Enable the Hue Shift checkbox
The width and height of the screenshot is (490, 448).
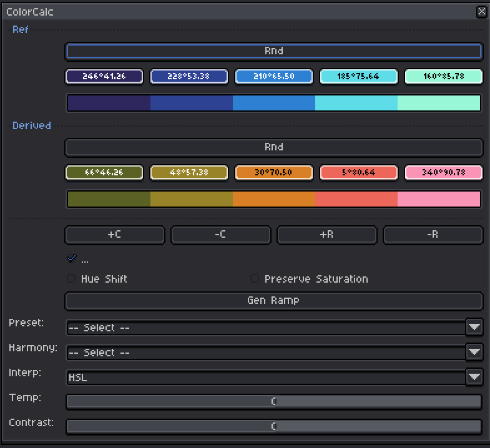tap(71, 279)
